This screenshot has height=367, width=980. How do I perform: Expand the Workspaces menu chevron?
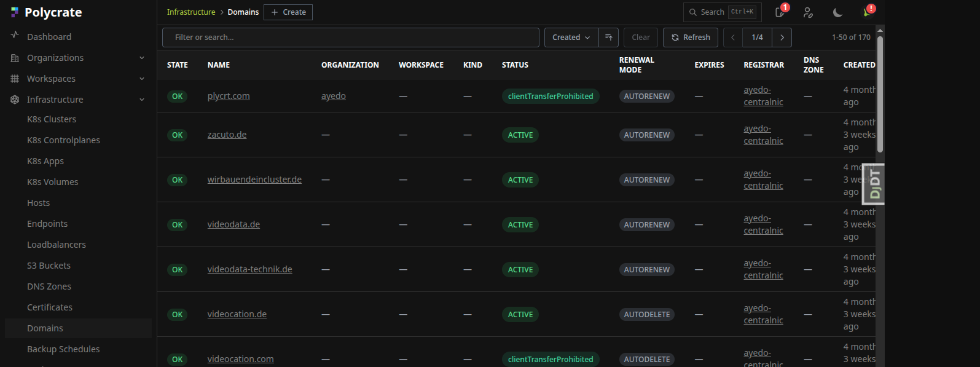[x=142, y=79]
